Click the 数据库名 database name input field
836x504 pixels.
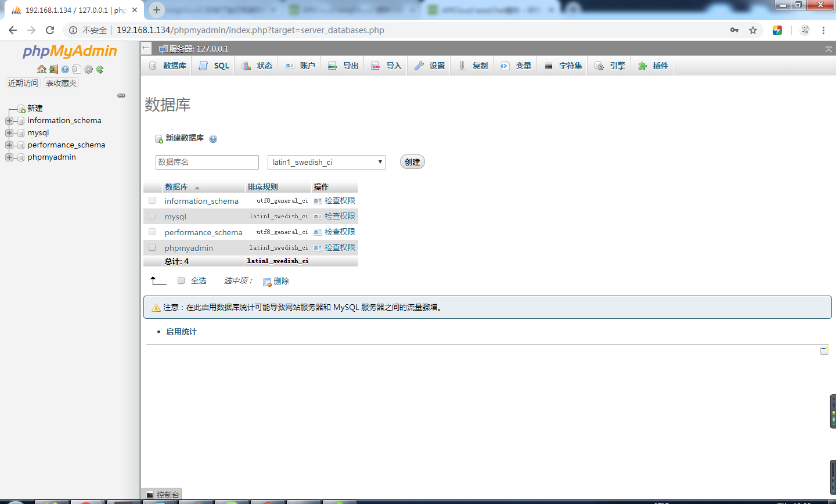click(207, 162)
